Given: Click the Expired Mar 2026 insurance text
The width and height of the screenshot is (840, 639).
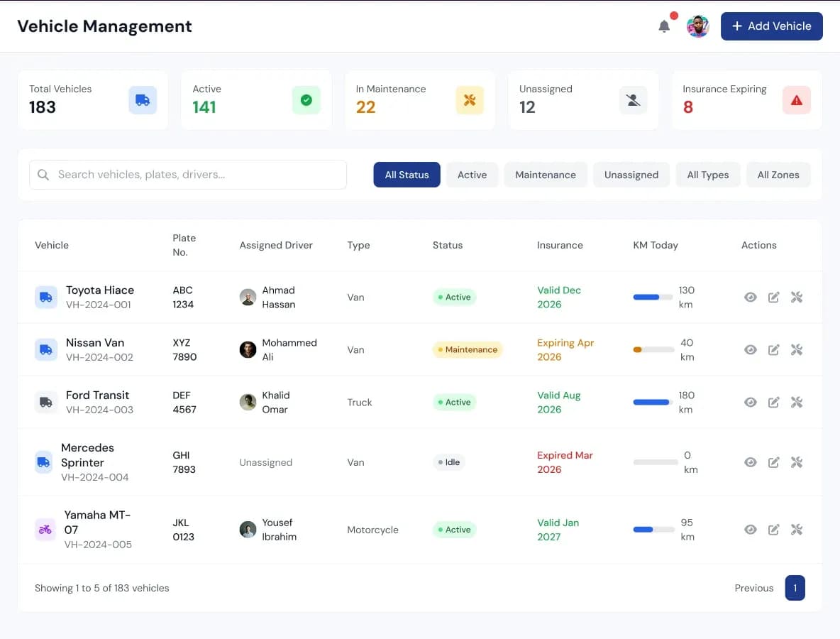Looking at the screenshot, I should 565,462.
